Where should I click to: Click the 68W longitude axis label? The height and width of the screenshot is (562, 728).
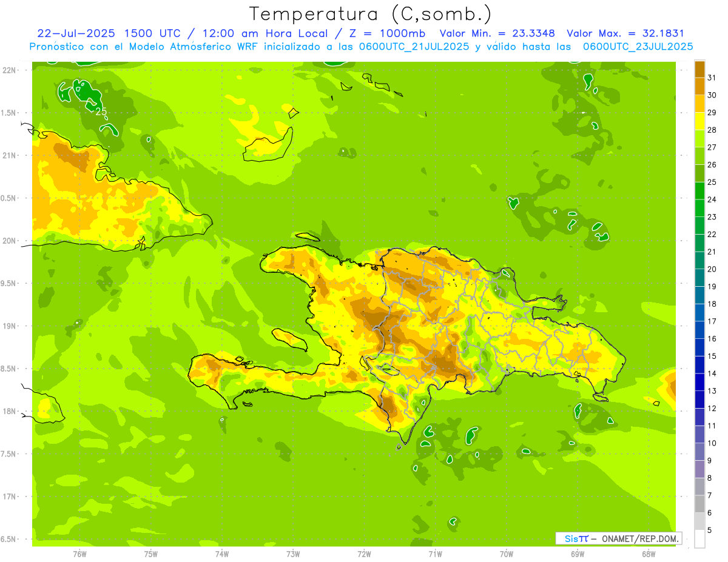tap(649, 554)
